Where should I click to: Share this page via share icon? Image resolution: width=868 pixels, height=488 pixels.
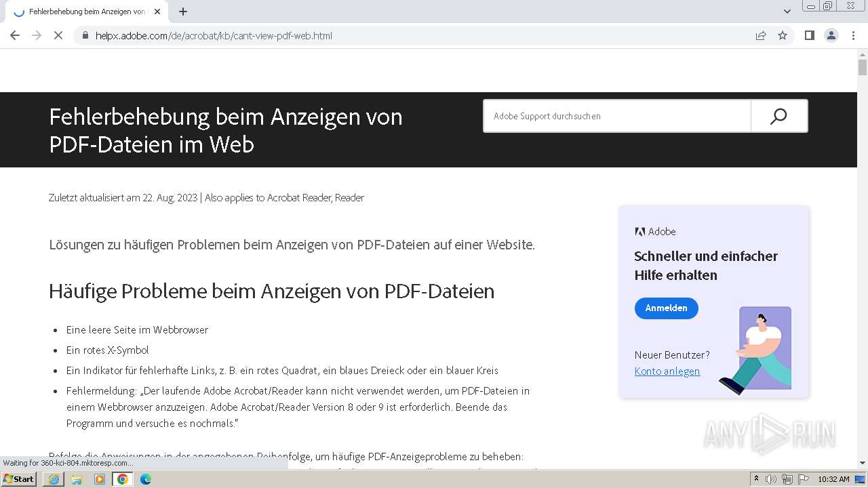[761, 35]
